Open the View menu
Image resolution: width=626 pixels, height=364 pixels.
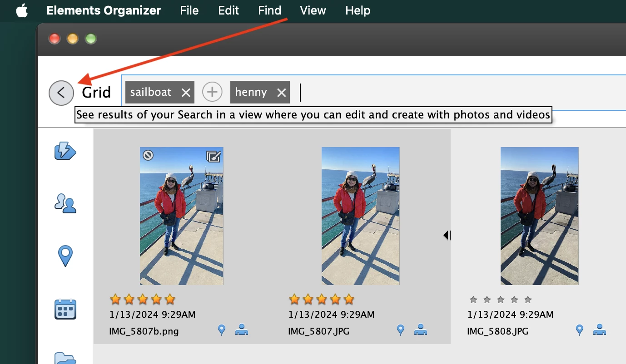pyautogui.click(x=313, y=10)
